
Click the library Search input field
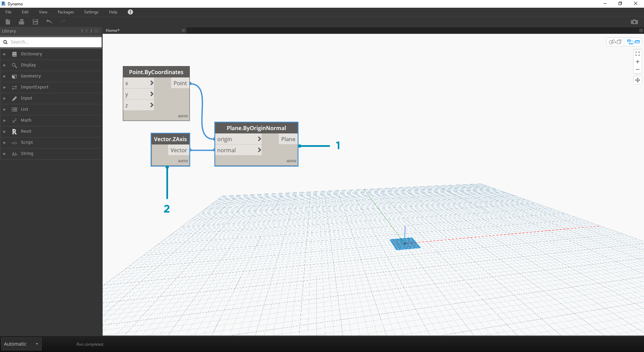coord(54,42)
